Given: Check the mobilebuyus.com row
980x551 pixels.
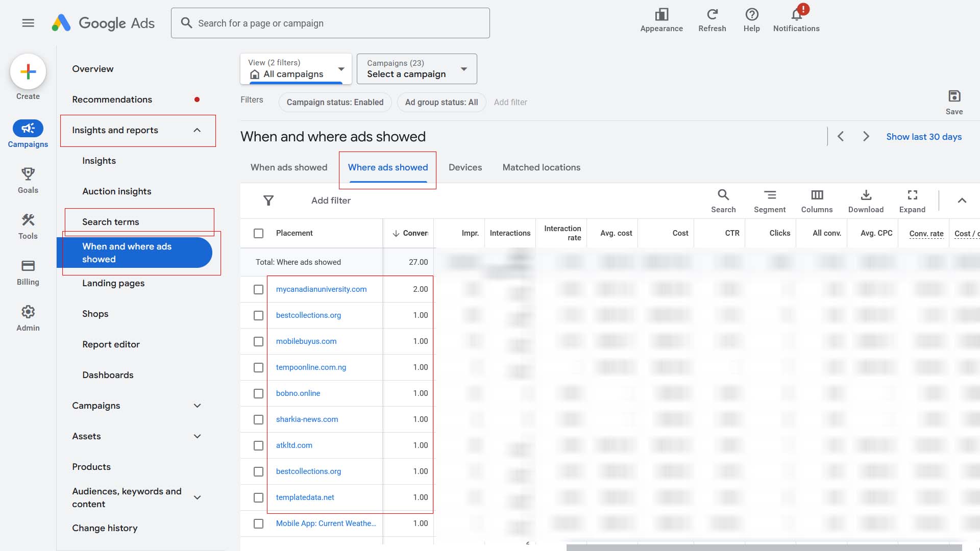Looking at the screenshot, I should (x=259, y=341).
